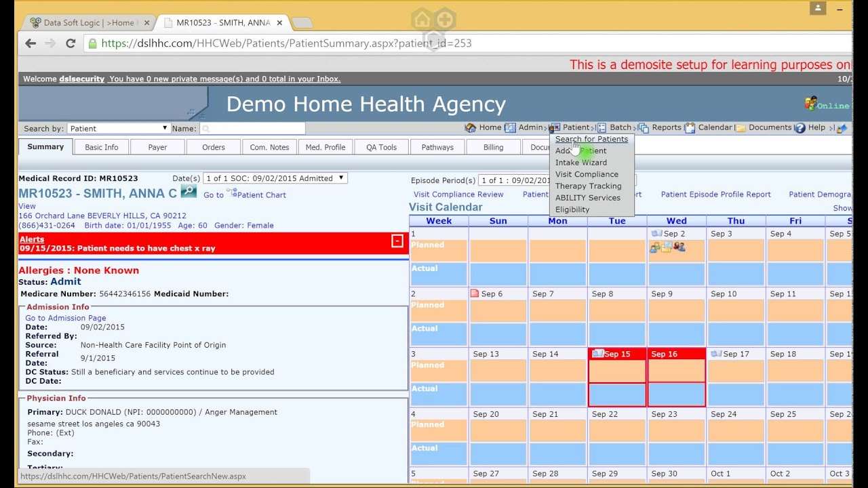
Task: Select the highlighted Sep 15 calendar cell
Action: [x=616, y=378]
